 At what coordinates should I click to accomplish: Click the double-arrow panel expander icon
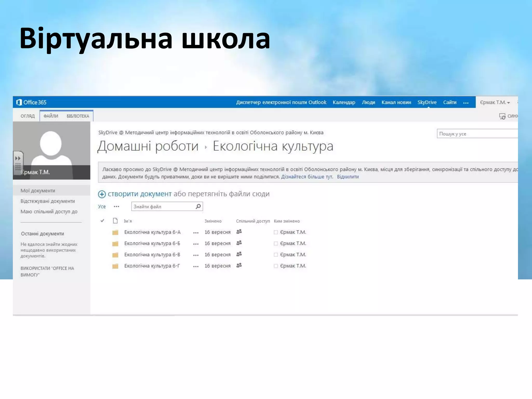18,158
